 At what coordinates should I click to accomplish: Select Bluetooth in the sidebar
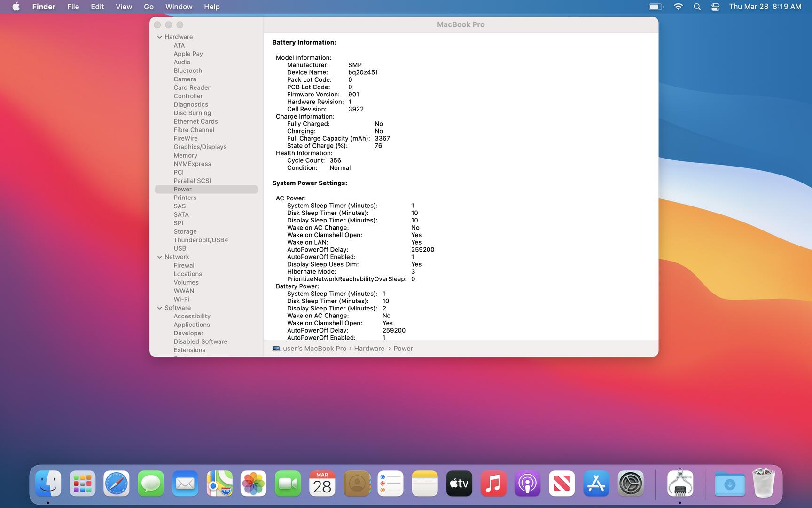[187, 71]
